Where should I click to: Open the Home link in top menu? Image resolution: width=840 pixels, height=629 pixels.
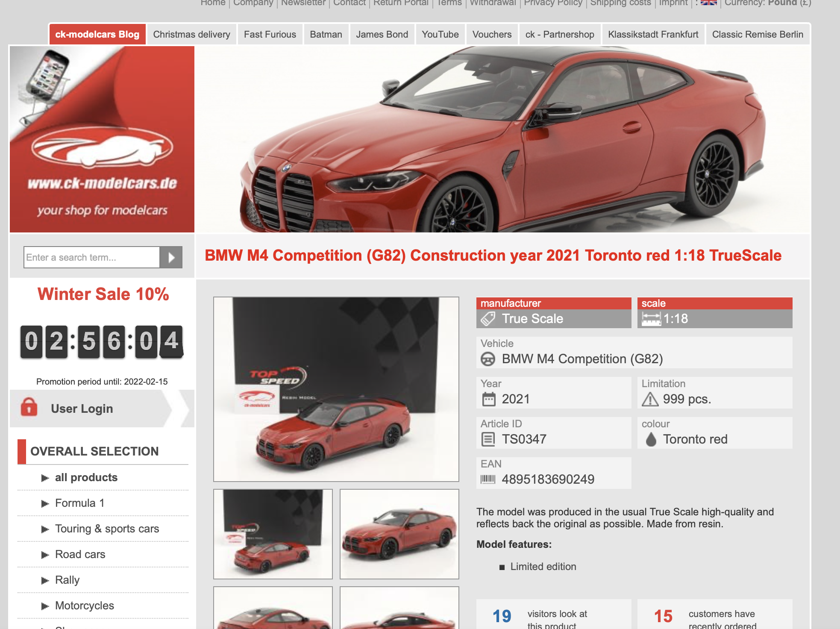(x=213, y=3)
